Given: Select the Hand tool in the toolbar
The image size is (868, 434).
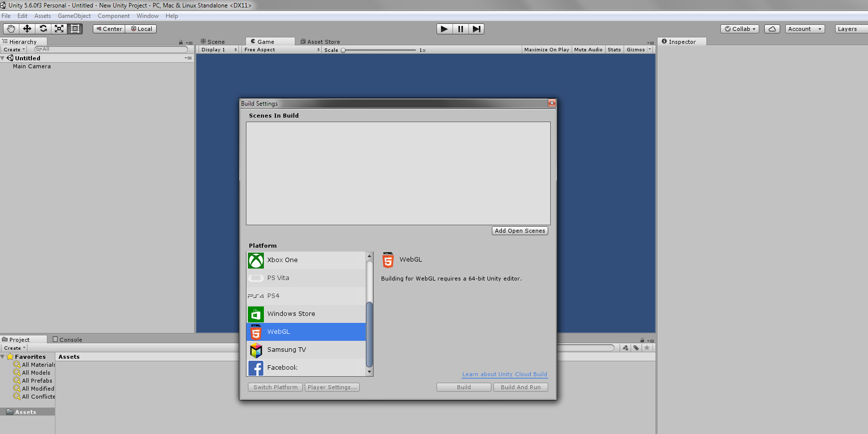Looking at the screenshot, I should (x=11, y=29).
